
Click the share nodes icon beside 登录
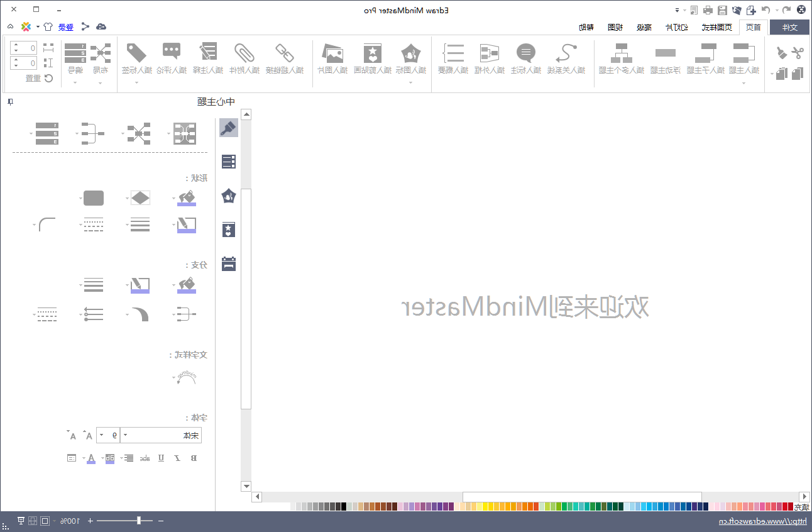click(85, 26)
